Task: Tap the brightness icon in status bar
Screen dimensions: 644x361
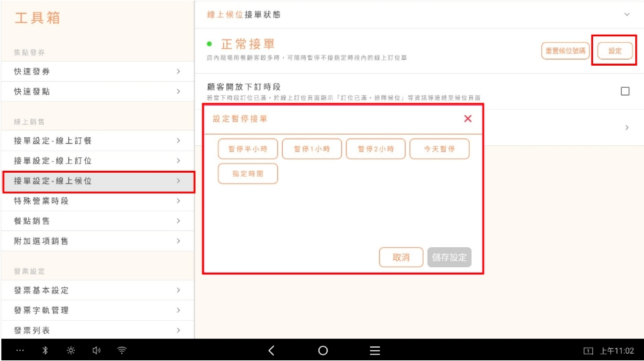Action: point(70,350)
